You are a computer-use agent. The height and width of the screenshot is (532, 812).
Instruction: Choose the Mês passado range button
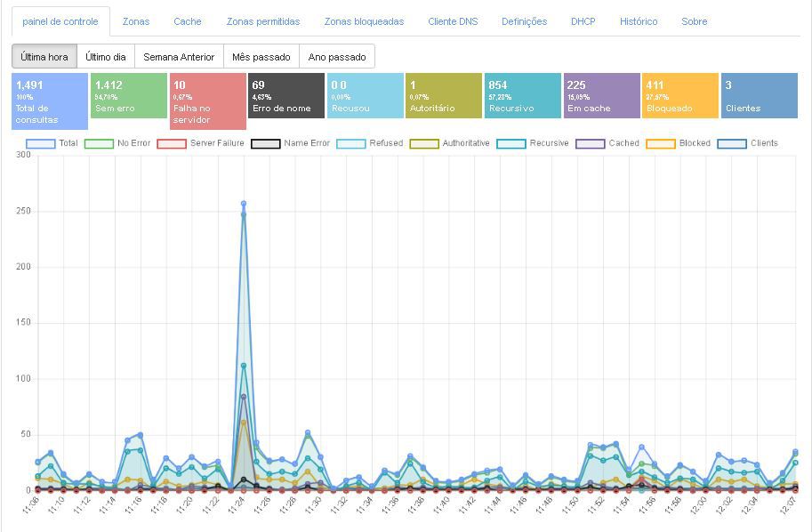(x=261, y=57)
